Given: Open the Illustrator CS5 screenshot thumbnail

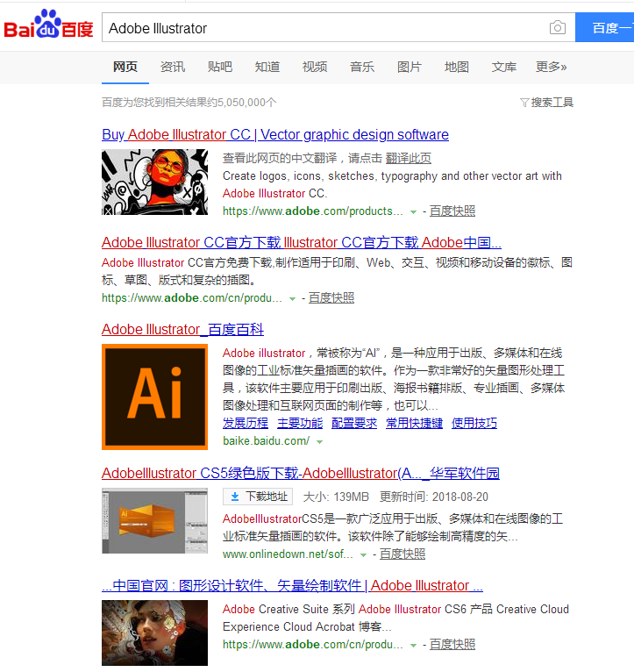Looking at the screenshot, I should 154,520.
